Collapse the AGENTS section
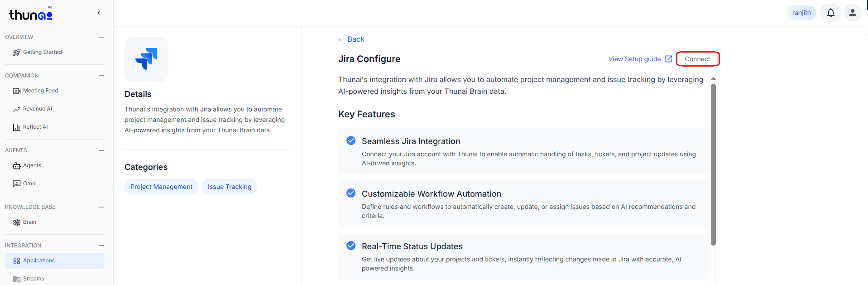 point(101,150)
